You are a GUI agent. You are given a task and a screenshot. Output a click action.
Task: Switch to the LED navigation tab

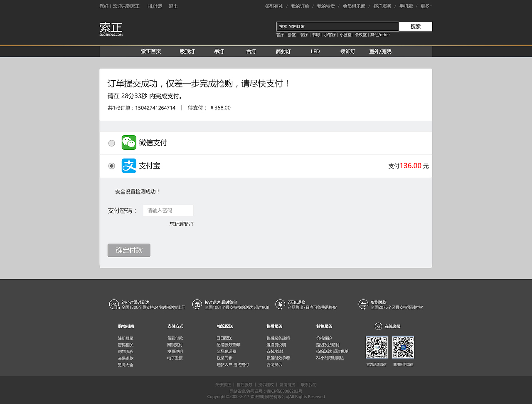(x=315, y=51)
